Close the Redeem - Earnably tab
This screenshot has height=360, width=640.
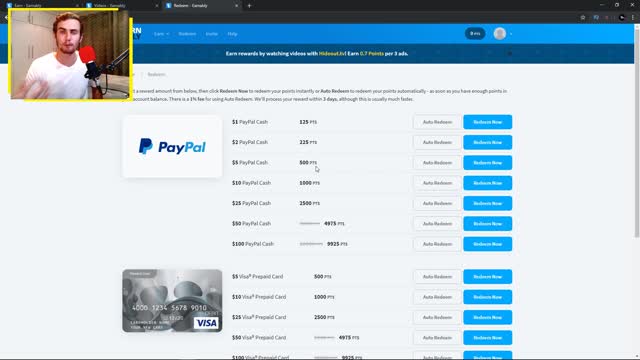(x=236, y=6)
